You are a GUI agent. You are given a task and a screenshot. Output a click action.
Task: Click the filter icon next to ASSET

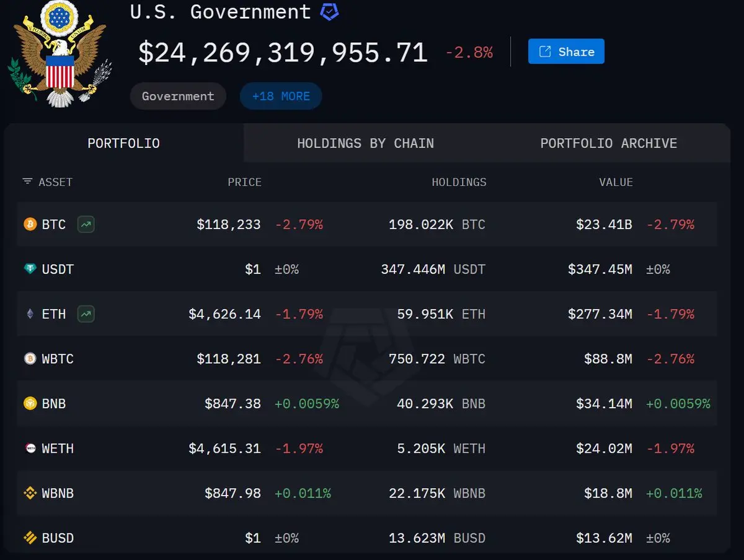point(27,182)
